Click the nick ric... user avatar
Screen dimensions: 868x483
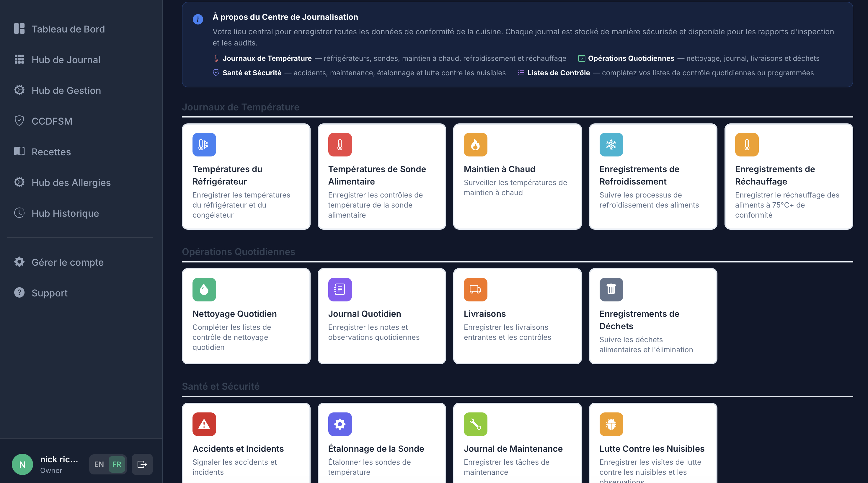pos(22,464)
